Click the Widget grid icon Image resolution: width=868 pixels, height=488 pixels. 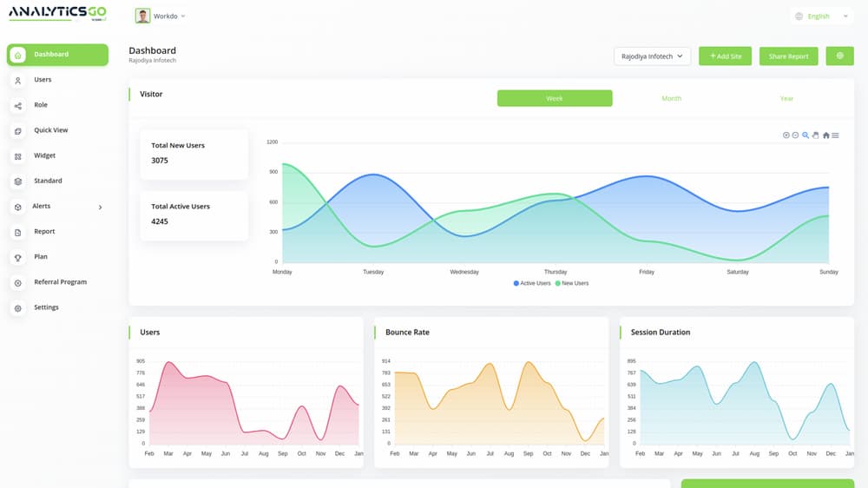(17, 157)
